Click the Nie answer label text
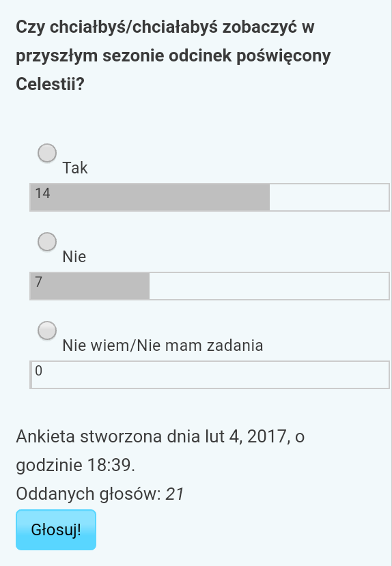Screen dimensions: 392x566 74,257
